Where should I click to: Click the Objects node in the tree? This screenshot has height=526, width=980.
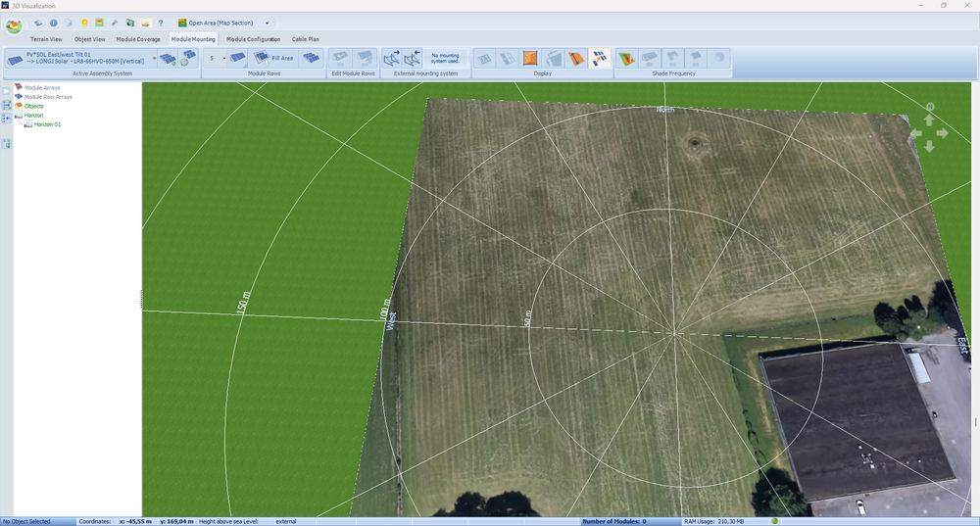point(33,106)
